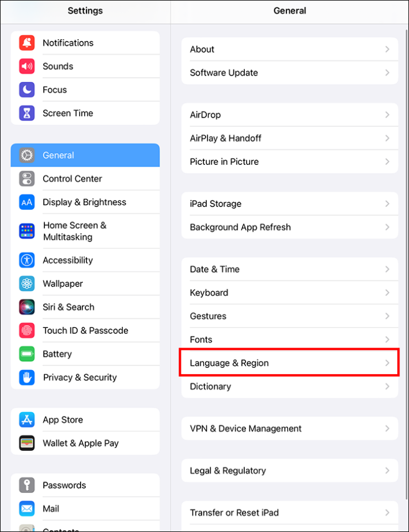Viewport: 409px width, 532px height.
Task: Tap the red Notifications bell icon
Action: [27, 43]
